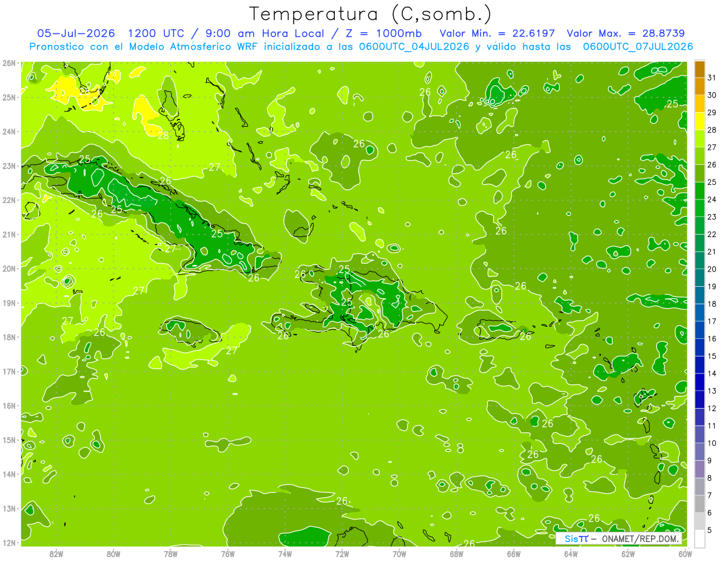
Task: Click the "30" value on the color legend
Action: click(712, 95)
